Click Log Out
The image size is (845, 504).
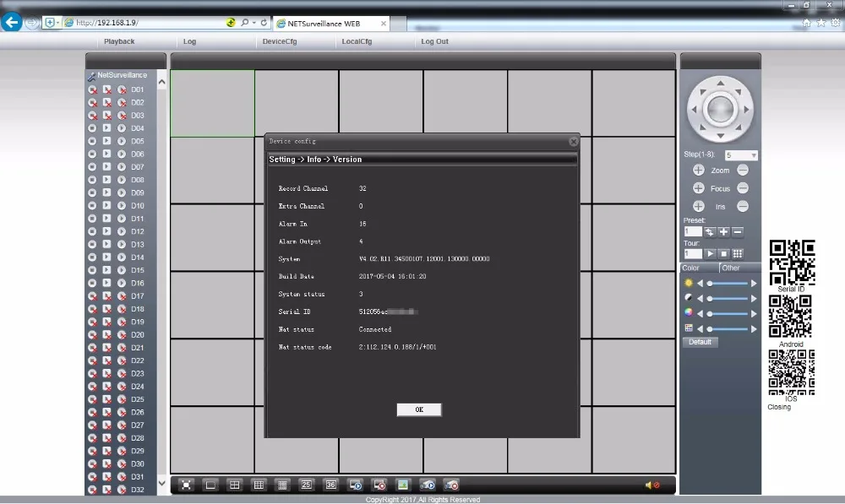coord(434,41)
